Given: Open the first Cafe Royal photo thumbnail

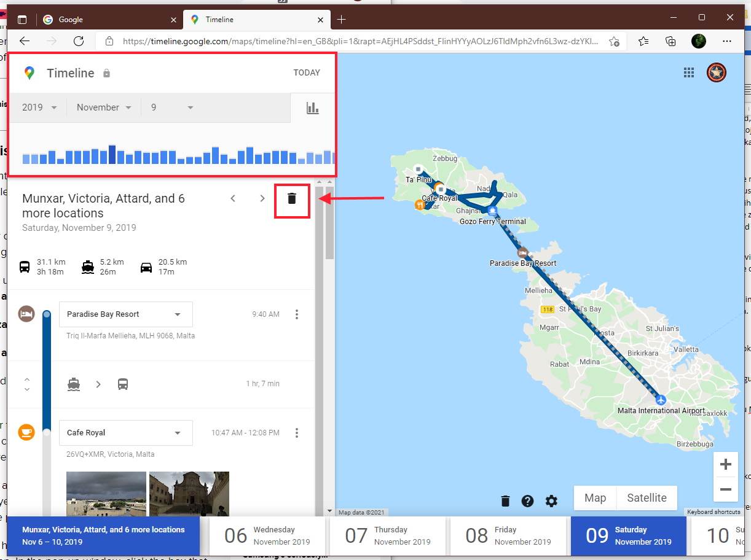Looking at the screenshot, I should tap(106, 494).
